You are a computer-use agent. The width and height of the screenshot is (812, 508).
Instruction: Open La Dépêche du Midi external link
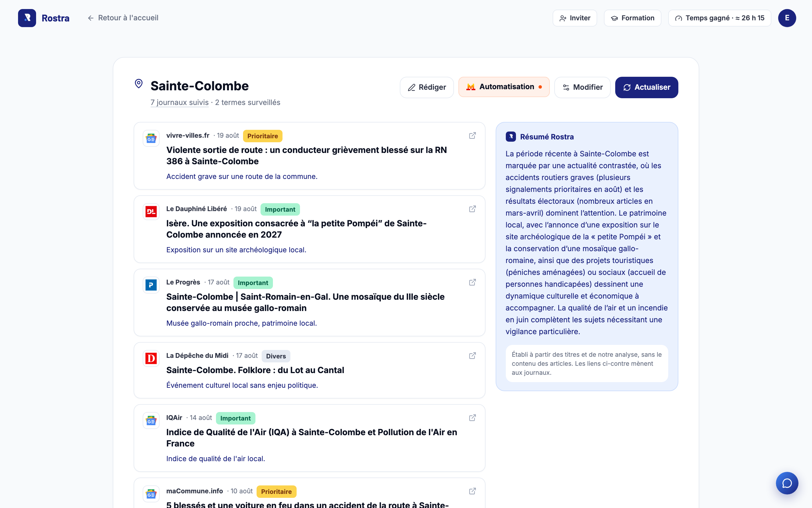(x=472, y=356)
